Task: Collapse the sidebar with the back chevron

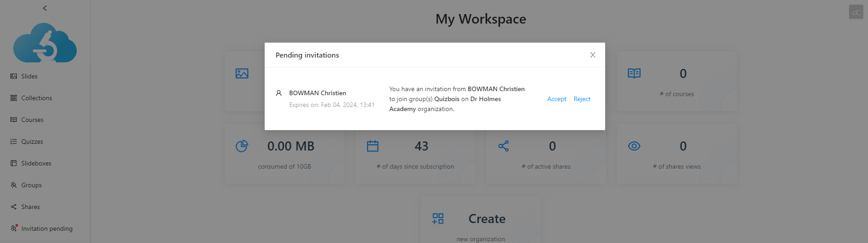Action: click(44, 8)
